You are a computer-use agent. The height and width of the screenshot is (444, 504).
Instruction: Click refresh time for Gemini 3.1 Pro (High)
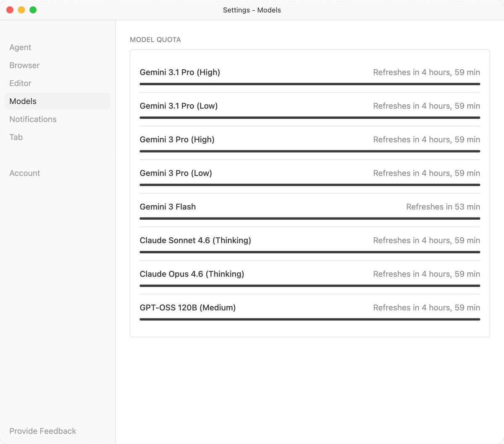pyautogui.click(x=427, y=72)
